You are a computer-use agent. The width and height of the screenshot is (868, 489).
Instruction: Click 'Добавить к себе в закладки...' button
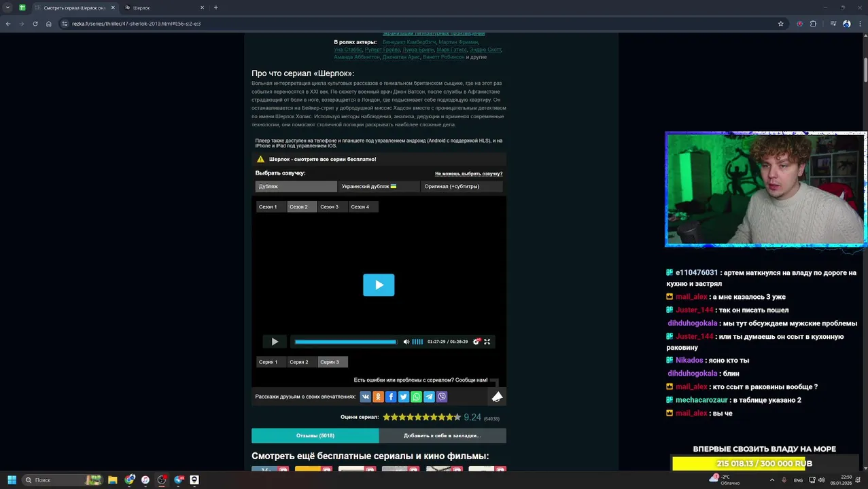pos(442,435)
